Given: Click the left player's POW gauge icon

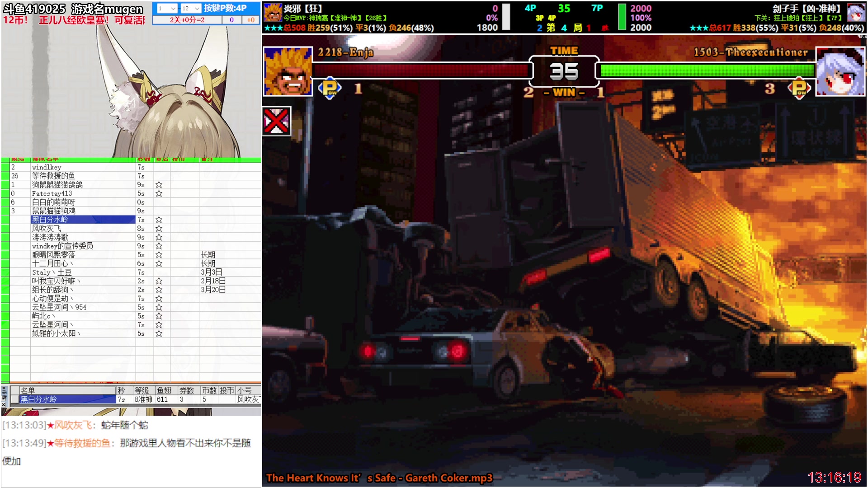Looking at the screenshot, I should tap(330, 88).
